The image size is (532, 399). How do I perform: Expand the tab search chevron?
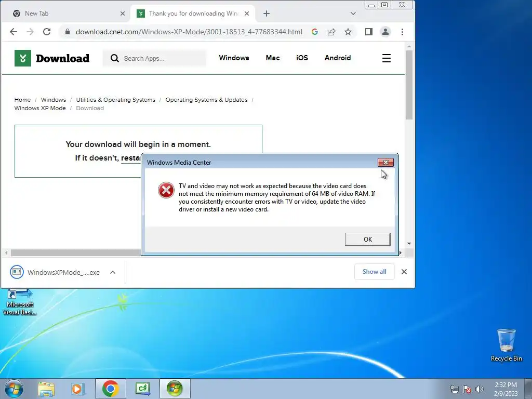point(353,14)
